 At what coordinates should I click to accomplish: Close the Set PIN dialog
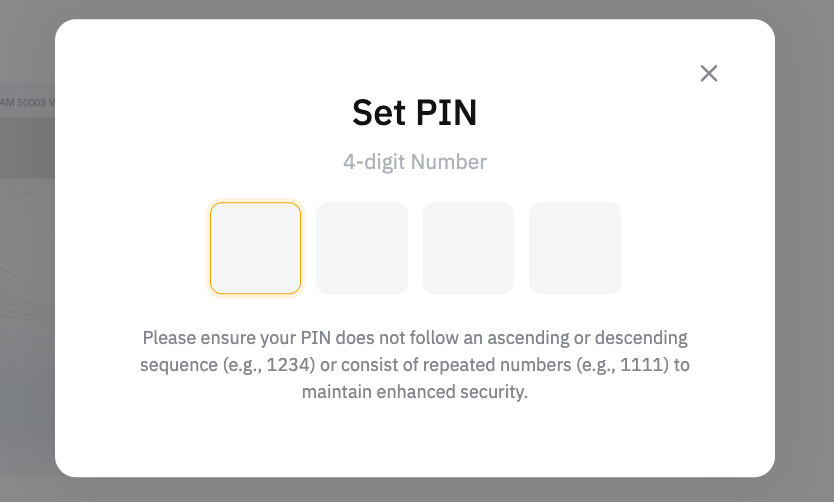pyautogui.click(x=709, y=73)
